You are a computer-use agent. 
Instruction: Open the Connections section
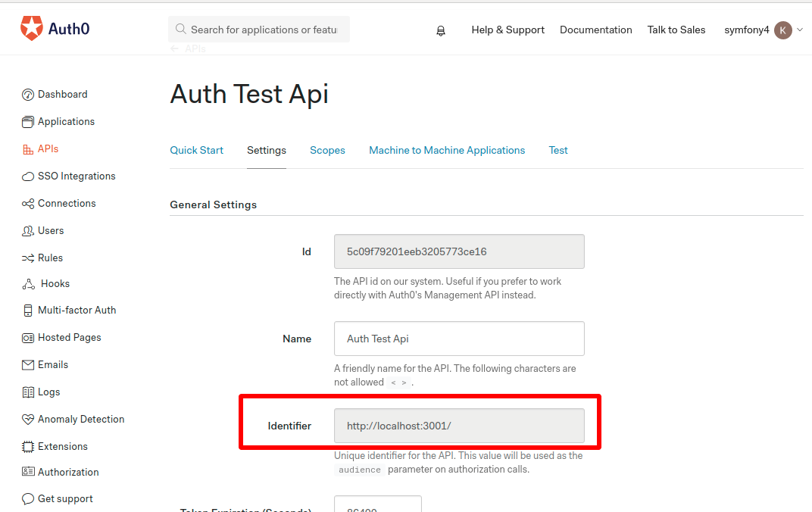[67, 203]
